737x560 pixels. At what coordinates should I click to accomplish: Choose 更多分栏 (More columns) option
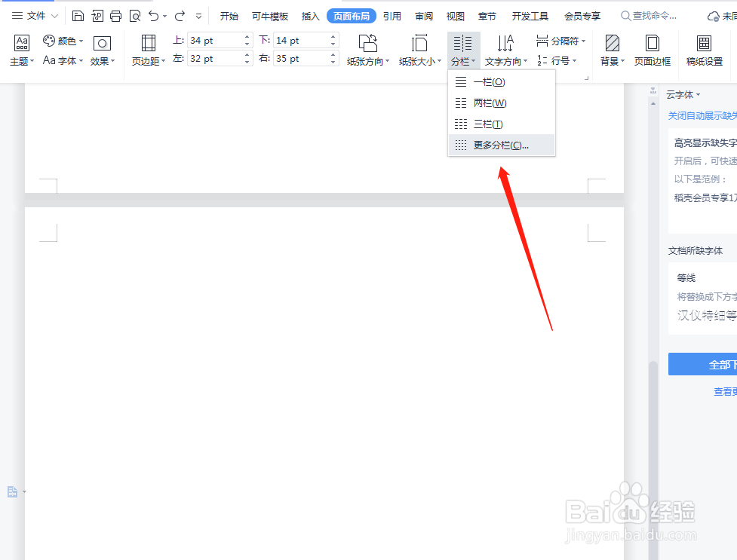coord(502,145)
